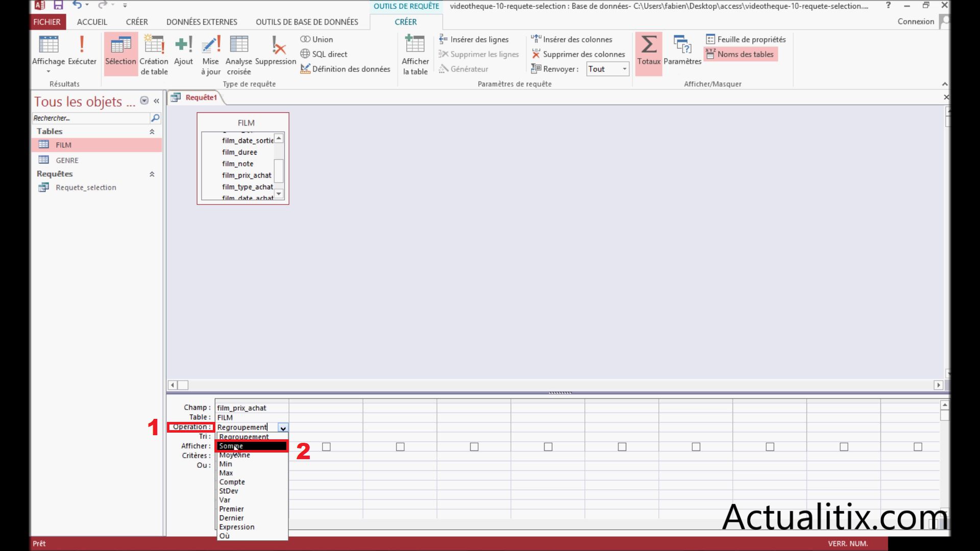
Task: Pick the Ajout append query
Action: coord(183,51)
